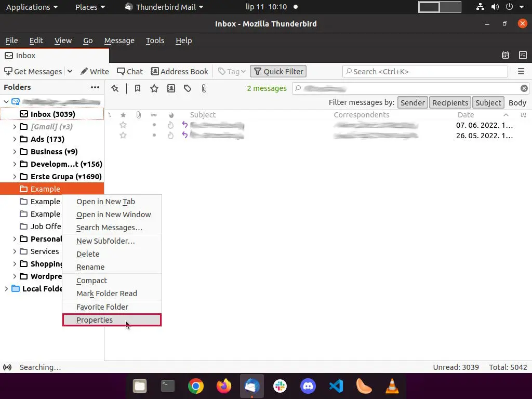Open the column picker icon
Image resolution: width=532 pixels, height=399 pixels.
(x=524, y=115)
